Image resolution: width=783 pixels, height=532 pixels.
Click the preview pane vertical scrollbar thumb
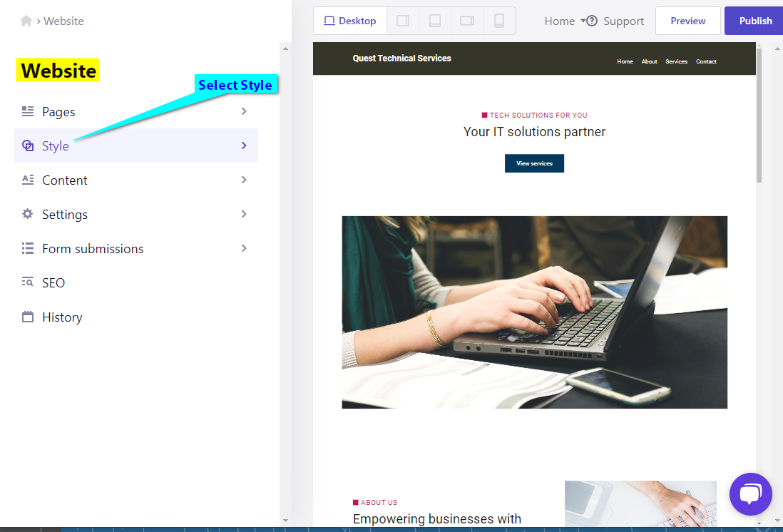[759, 115]
